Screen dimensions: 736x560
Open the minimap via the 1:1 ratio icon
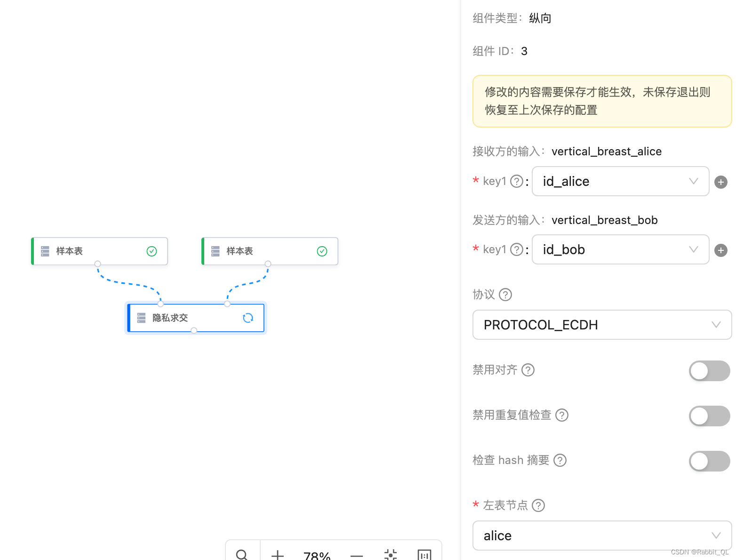tap(424, 555)
